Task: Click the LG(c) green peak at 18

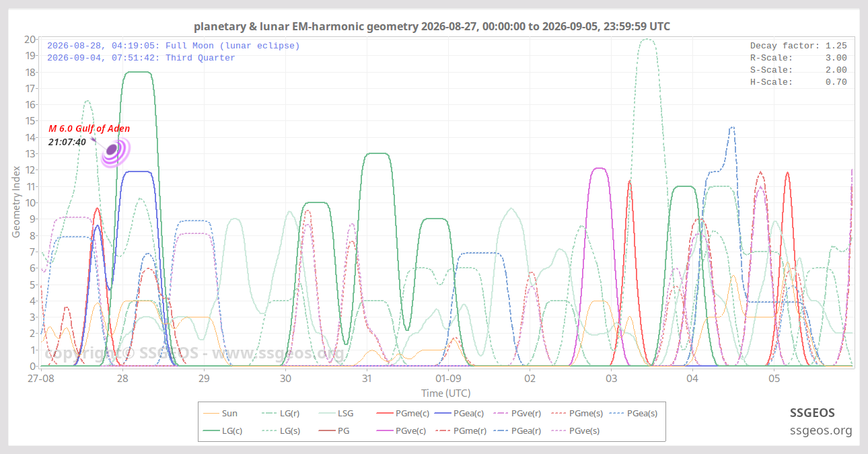Action: [139, 72]
